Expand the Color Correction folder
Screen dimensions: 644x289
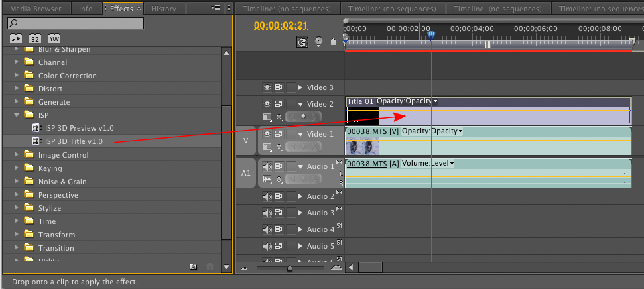pyautogui.click(x=17, y=75)
